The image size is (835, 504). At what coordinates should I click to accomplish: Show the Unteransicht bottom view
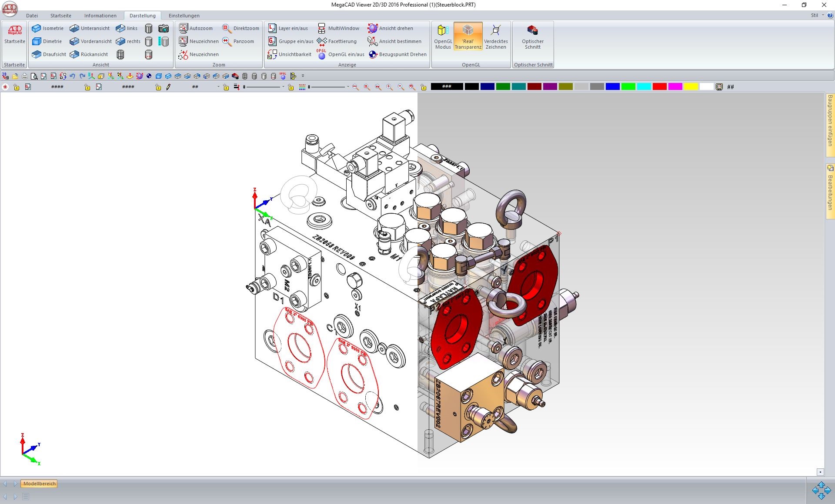click(x=90, y=28)
